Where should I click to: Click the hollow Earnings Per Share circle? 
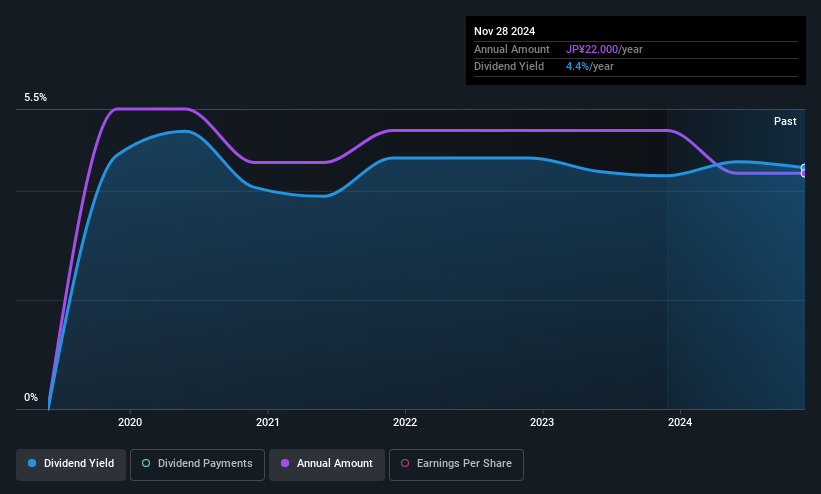(x=405, y=463)
